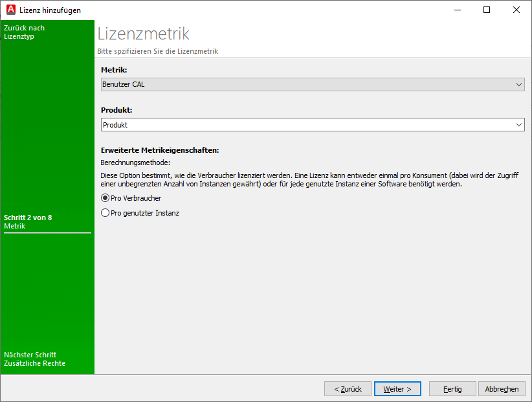
Task: Click the Weiter > button to continue
Action: [x=397, y=388]
